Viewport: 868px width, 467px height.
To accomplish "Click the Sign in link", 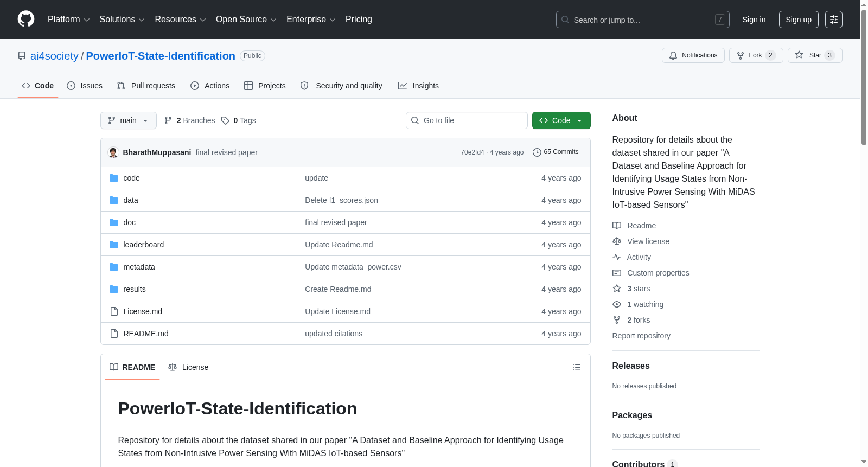I will (x=754, y=20).
